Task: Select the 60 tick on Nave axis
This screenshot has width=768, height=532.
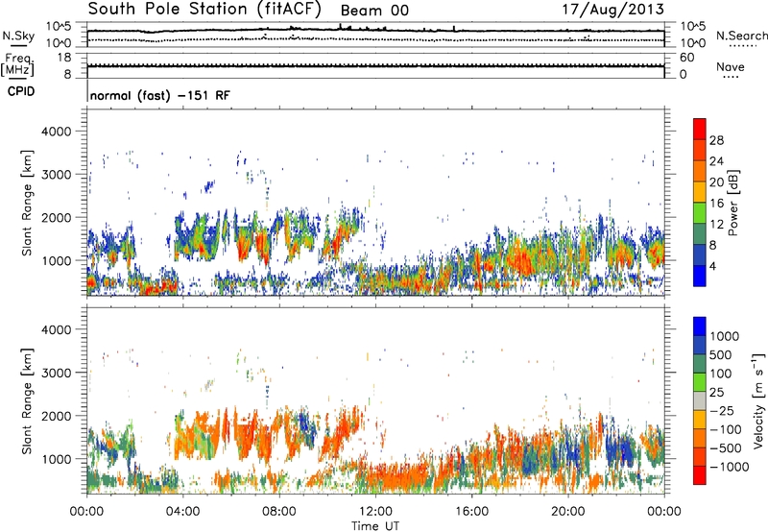Action: (x=687, y=58)
